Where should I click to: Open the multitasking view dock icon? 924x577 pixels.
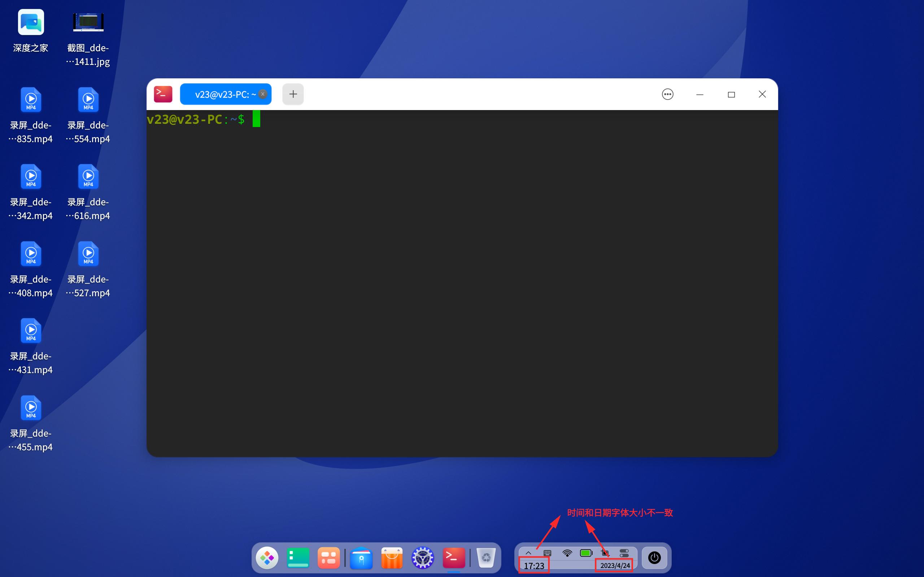pyautogui.click(x=328, y=558)
